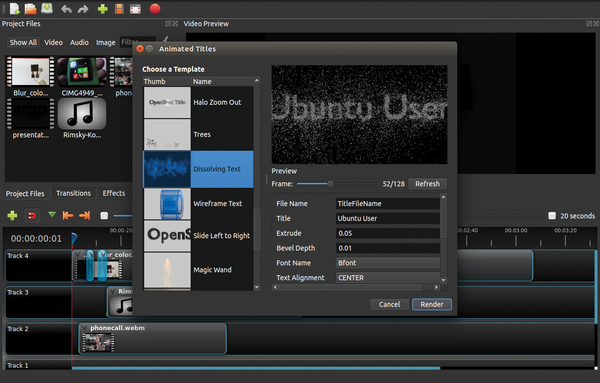600x383 pixels.
Task: Choose the Dissolving Text template
Action: (x=198, y=169)
